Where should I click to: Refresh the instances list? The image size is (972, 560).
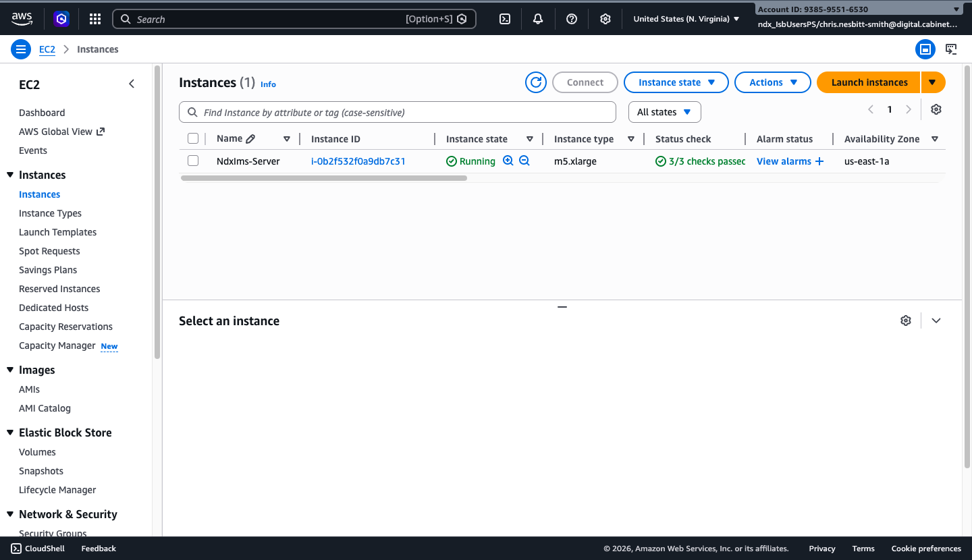(x=535, y=82)
